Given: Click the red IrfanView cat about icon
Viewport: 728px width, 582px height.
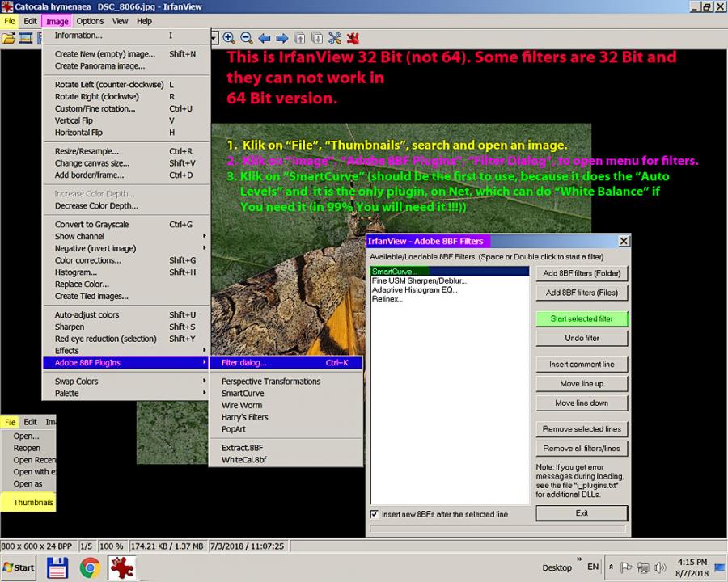Looking at the screenshot, I should [353, 38].
